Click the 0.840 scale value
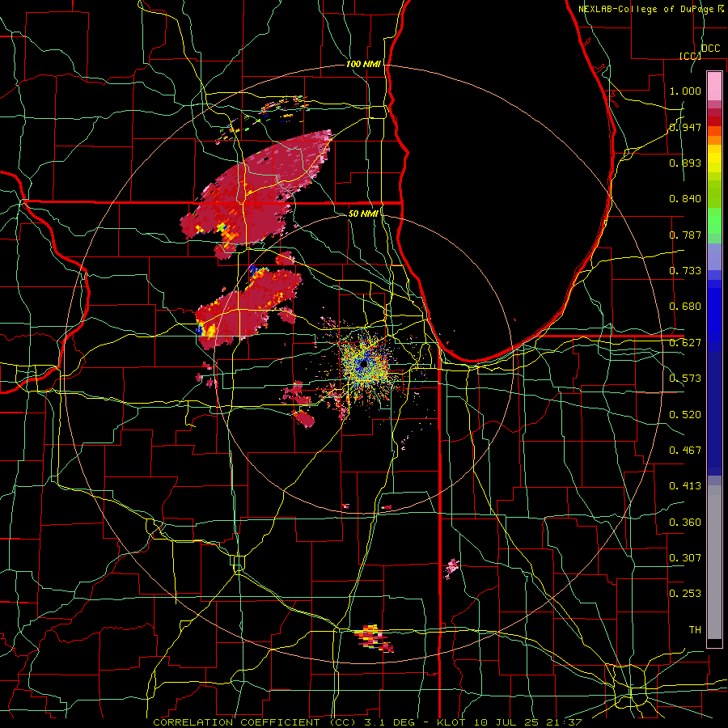 coord(685,199)
